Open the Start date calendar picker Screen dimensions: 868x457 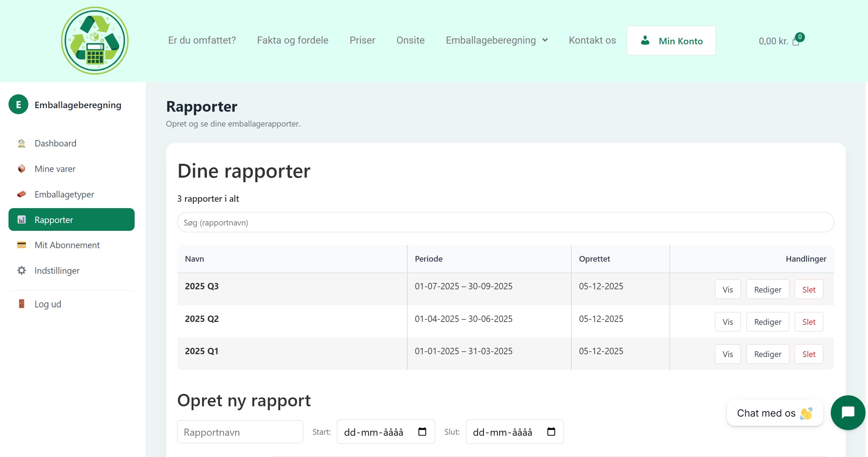click(422, 431)
